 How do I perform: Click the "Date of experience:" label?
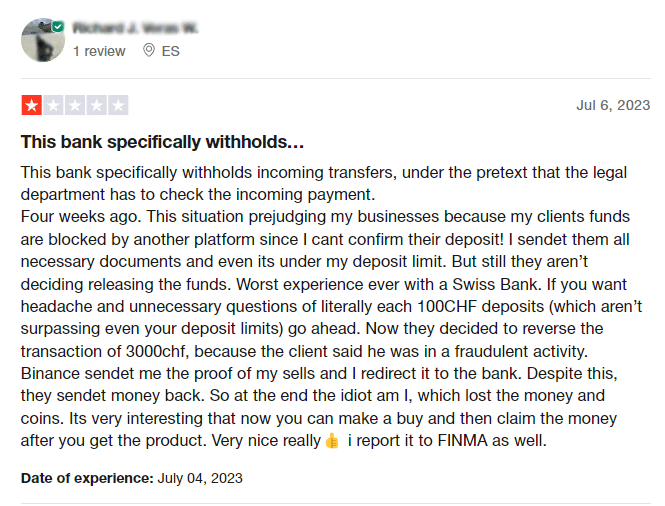click(x=87, y=478)
